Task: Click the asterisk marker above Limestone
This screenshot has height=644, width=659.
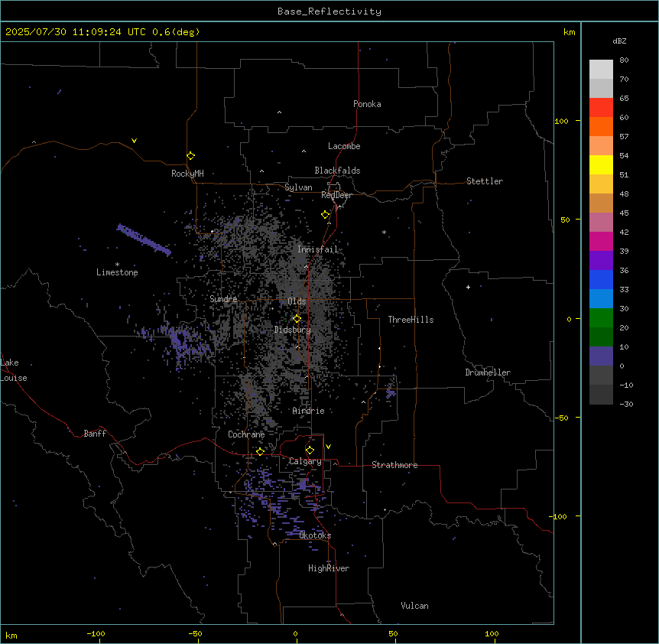Action: pos(117,265)
